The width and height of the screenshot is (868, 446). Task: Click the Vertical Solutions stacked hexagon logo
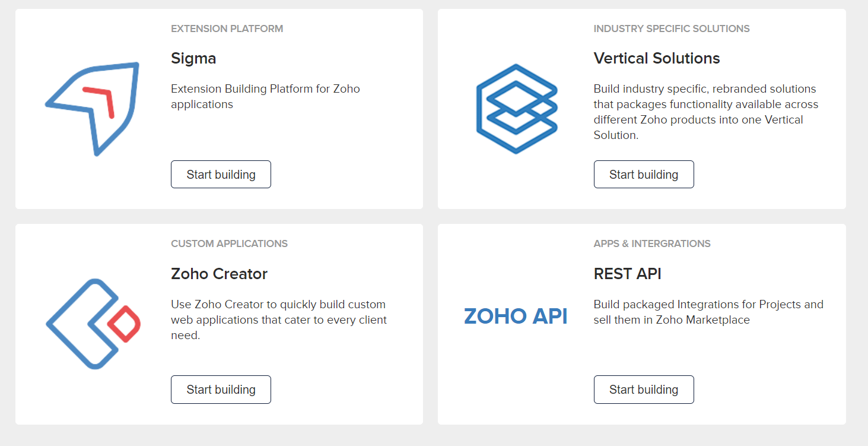[516, 109]
